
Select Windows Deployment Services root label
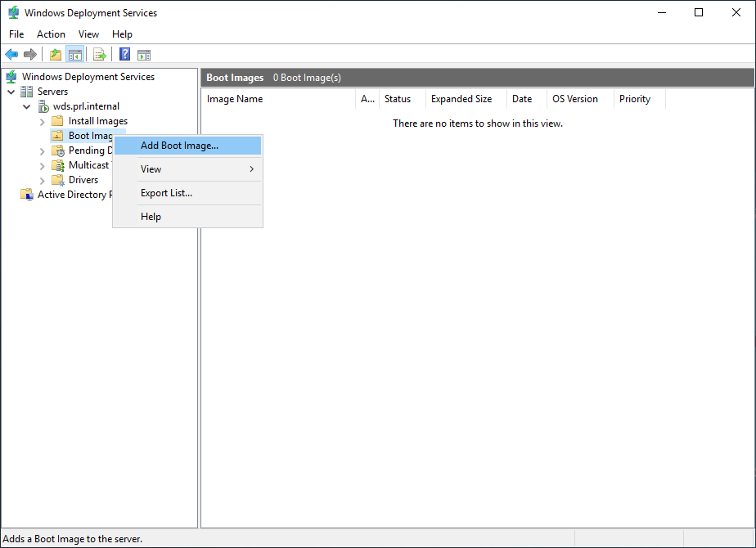tap(88, 77)
